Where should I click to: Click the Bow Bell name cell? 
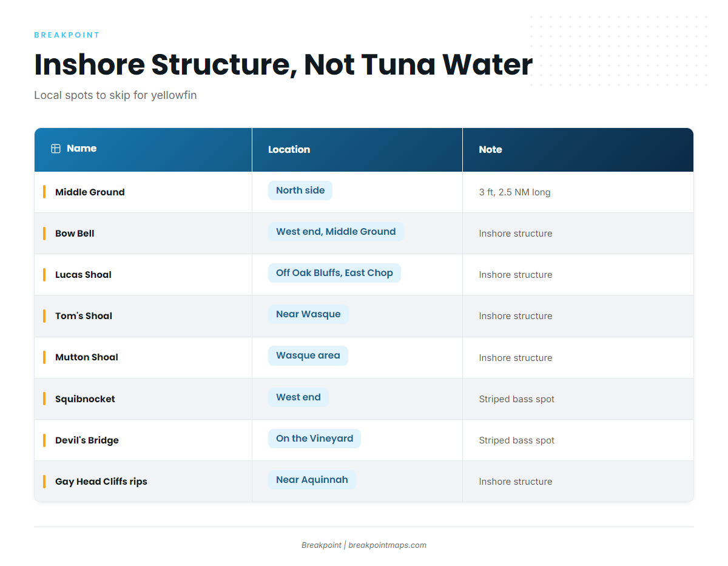click(143, 234)
